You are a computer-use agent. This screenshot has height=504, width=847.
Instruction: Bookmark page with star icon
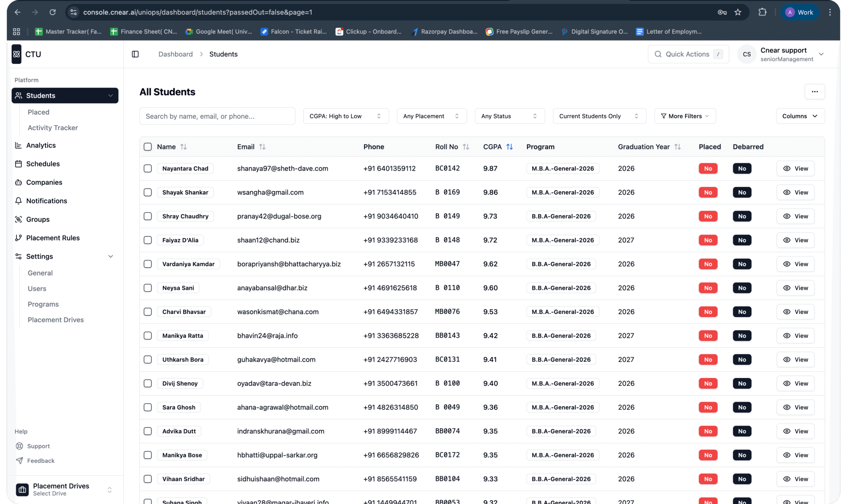[737, 12]
